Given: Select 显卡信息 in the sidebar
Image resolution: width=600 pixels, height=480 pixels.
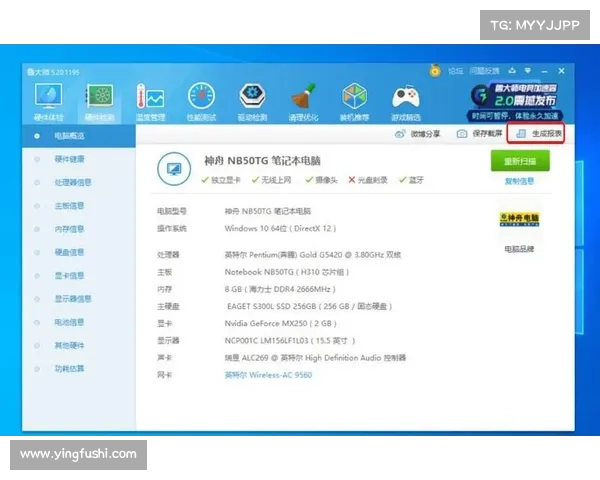Looking at the screenshot, I should 69,276.
